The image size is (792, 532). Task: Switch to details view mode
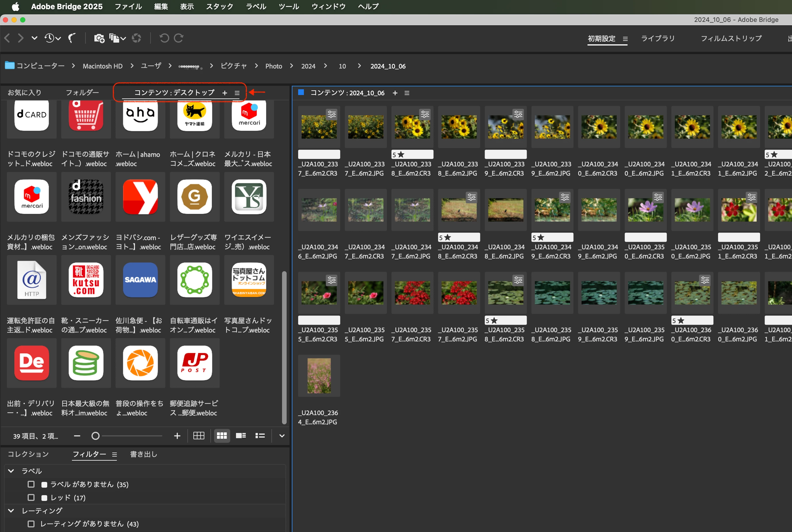pos(241,436)
